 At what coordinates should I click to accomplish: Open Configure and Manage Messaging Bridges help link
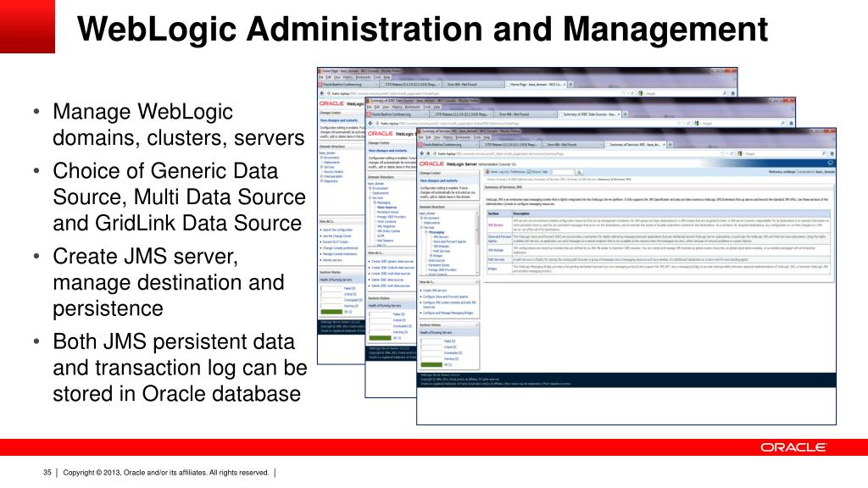pos(448,313)
